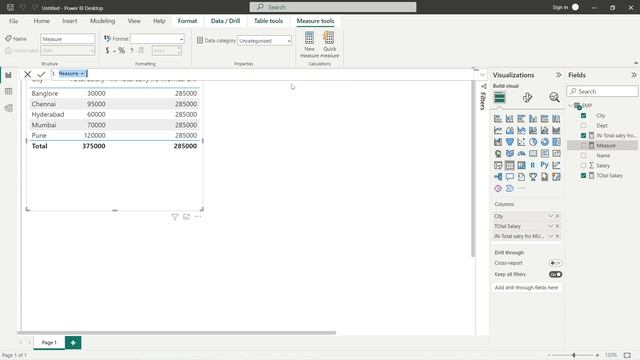Choose the Stacked bar chart visual
The width and height of the screenshot is (640, 360).
498,119
